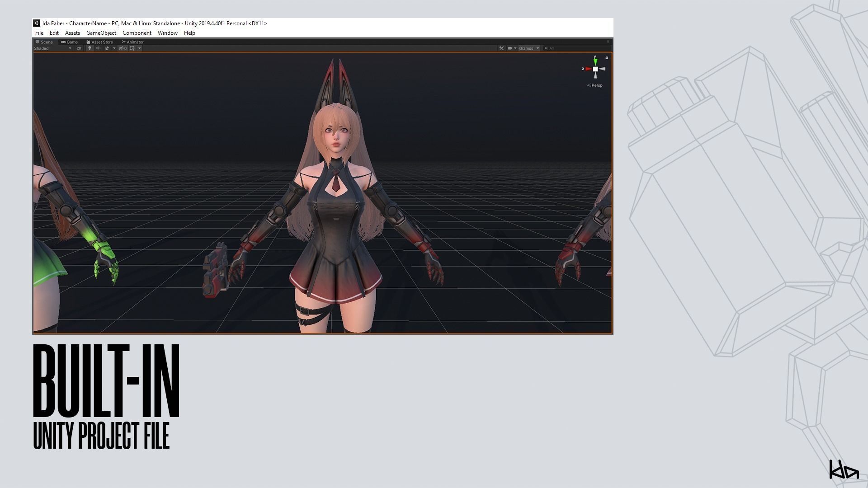Toggle the scene grid visibility icon
Viewport: 868px width, 488px height.
coord(132,48)
